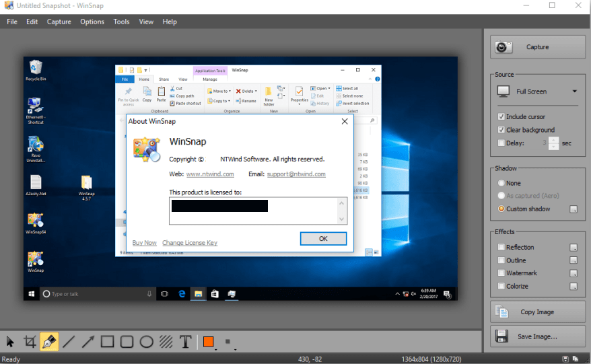
Task: Select the Rounded Rectangle tool
Action: coord(127,342)
